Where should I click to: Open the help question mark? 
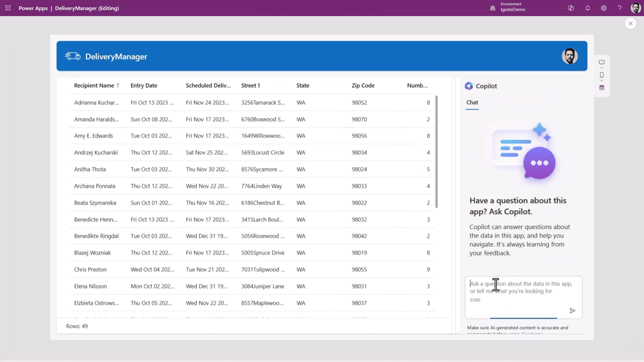(x=620, y=8)
